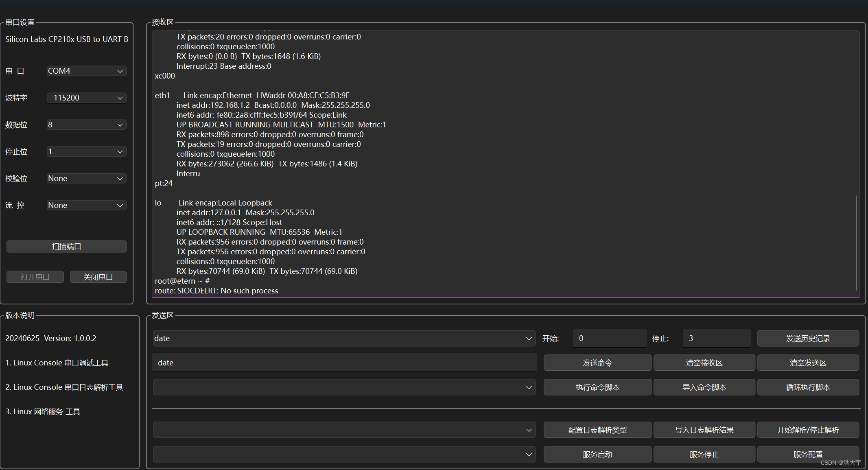Click the 扫描端口 scan ports button
868x470 pixels.
pos(66,246)
